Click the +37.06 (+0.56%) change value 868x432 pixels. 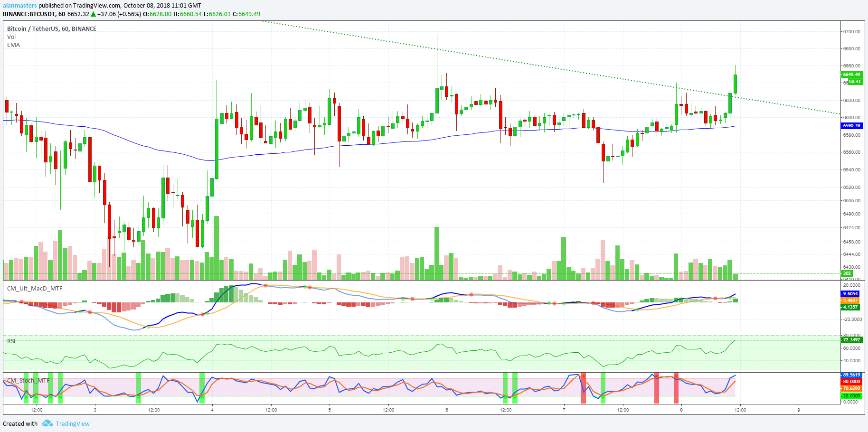pyautogui.click(x=119, y=14)
